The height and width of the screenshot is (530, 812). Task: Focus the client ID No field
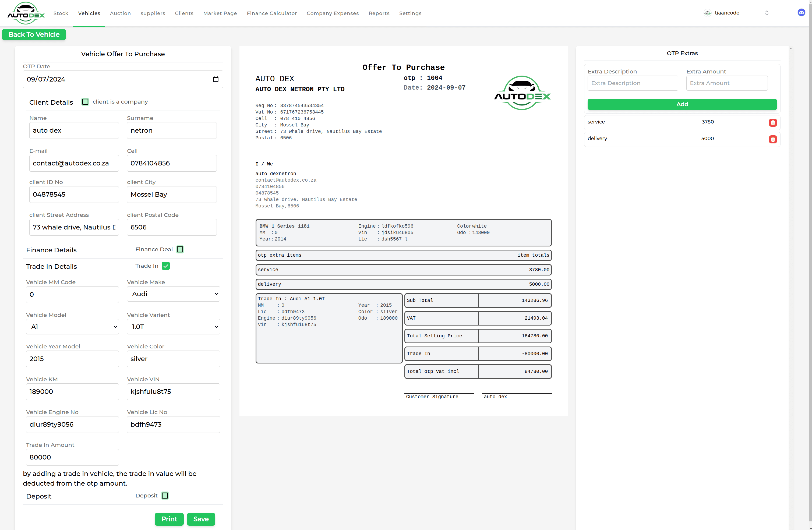(74, 195)
